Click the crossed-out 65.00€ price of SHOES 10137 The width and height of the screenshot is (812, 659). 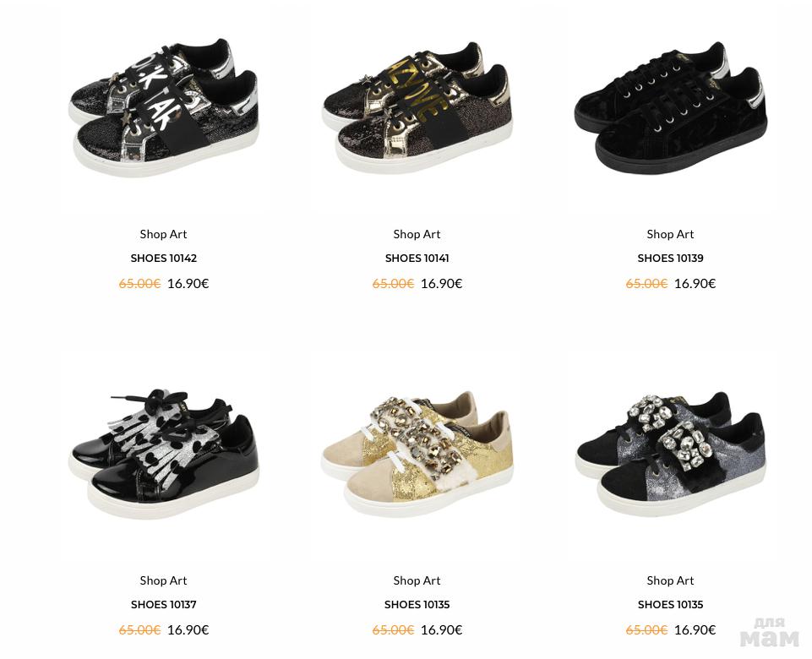139,629
